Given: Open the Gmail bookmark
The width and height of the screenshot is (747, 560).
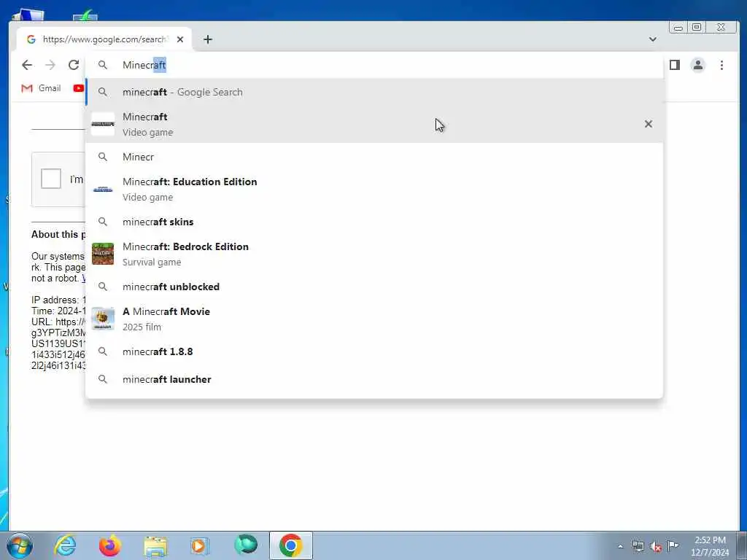Looking at the screenshot, I should 42,88.
